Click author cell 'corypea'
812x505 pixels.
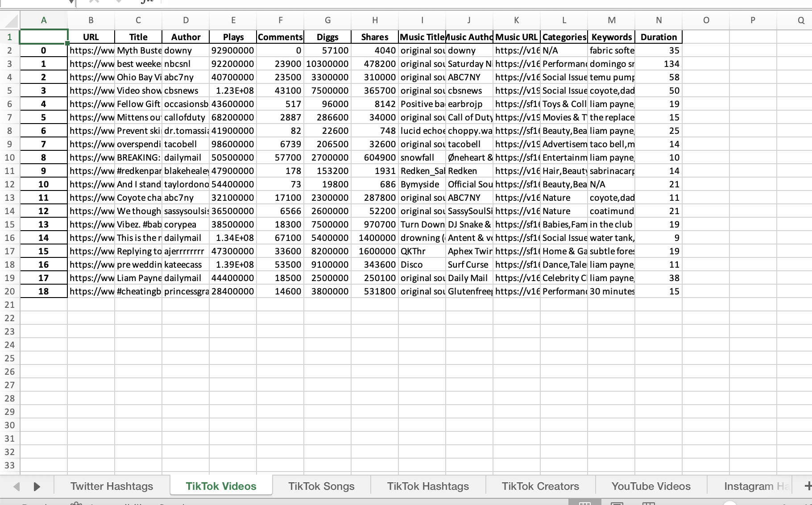click(186, 224)
